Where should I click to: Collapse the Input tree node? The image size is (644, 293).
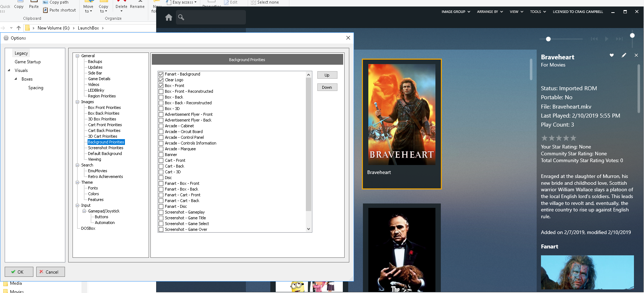click(x=78, y=205)
